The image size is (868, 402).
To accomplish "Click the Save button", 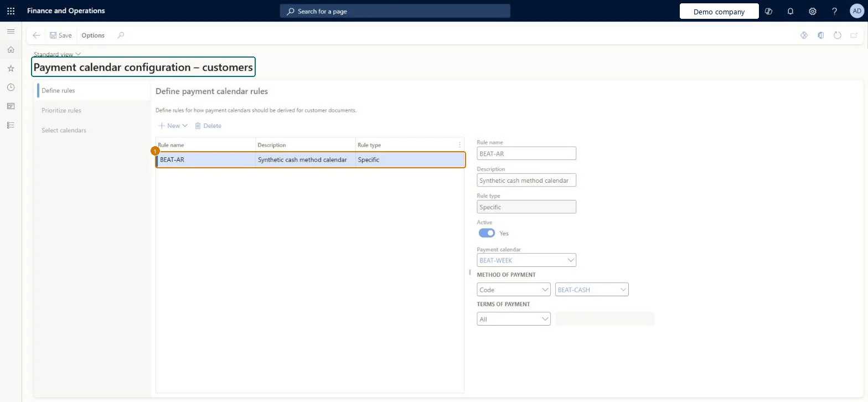I will pyautogui.click(x=61, y=35).
